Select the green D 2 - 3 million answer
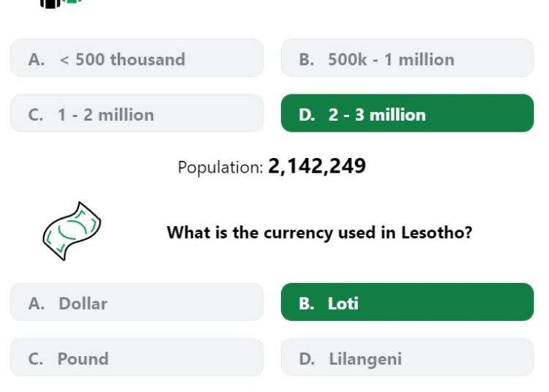Screen dimensions: 549x392 pos(407,113)
